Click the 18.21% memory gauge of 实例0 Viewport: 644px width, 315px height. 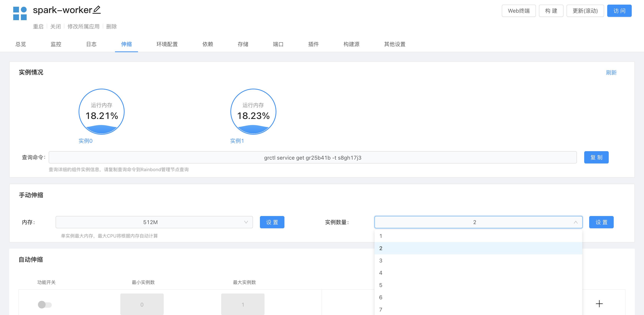click(x=102, y=112)
